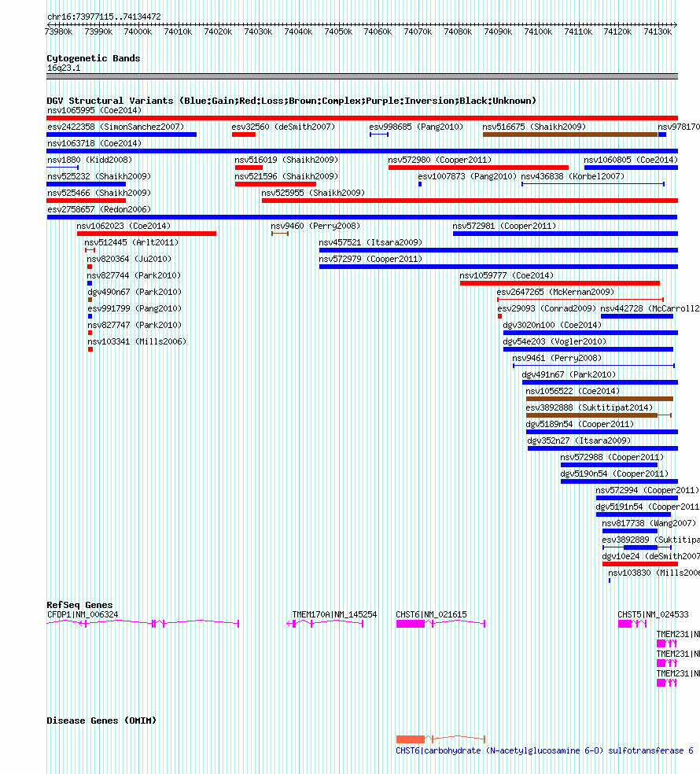Image resolution: width=700 pixels, height=774 pixels.
Task: Select the RefSeq Genes track title
Action: click(79, 605)
